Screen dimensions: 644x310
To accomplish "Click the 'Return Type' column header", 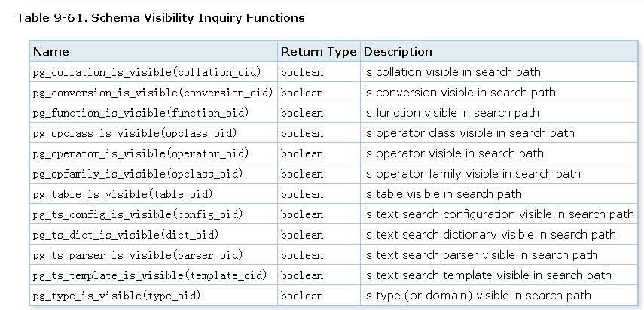I will [x=318, y=52].
